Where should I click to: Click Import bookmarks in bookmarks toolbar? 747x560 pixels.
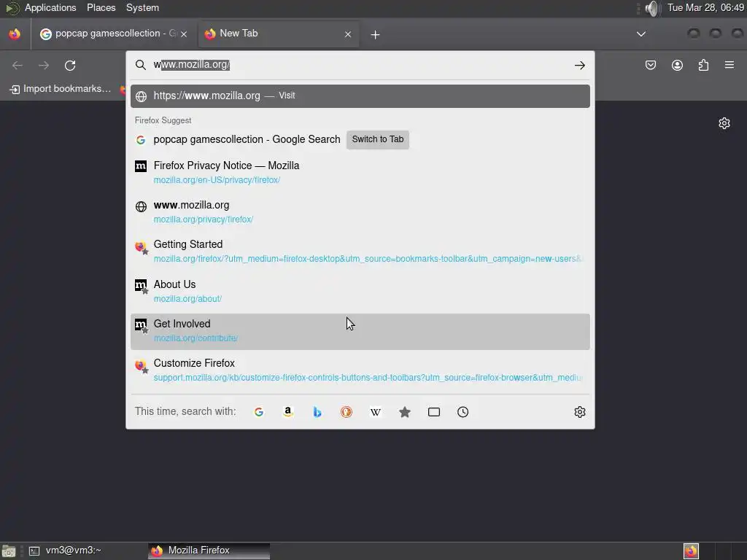click(x=61, y=89)
